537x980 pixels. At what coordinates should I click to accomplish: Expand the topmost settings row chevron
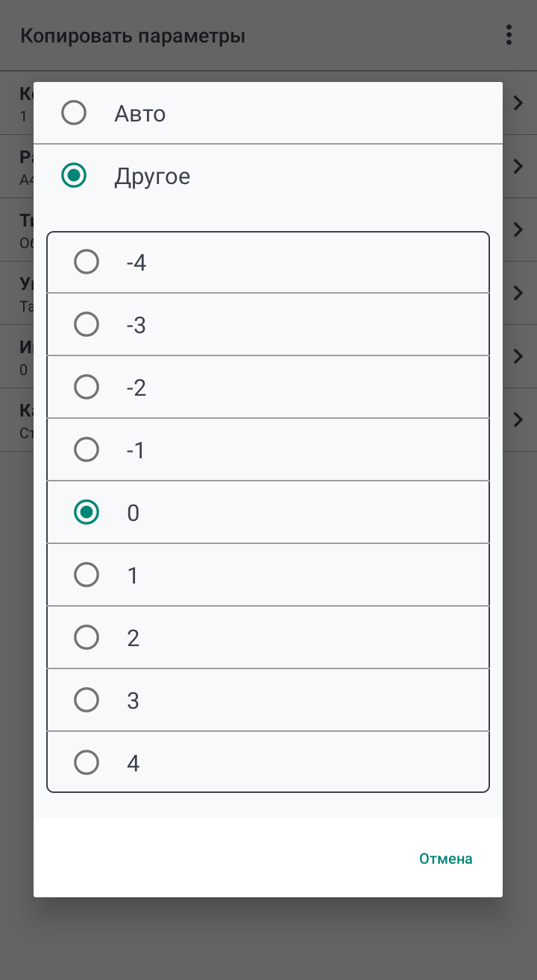click(x=518, y=103)
